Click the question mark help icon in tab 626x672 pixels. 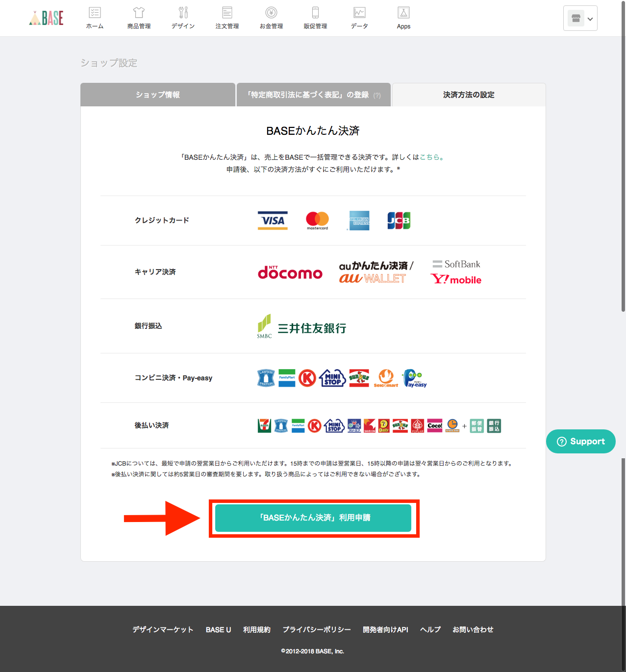point(377,96)
